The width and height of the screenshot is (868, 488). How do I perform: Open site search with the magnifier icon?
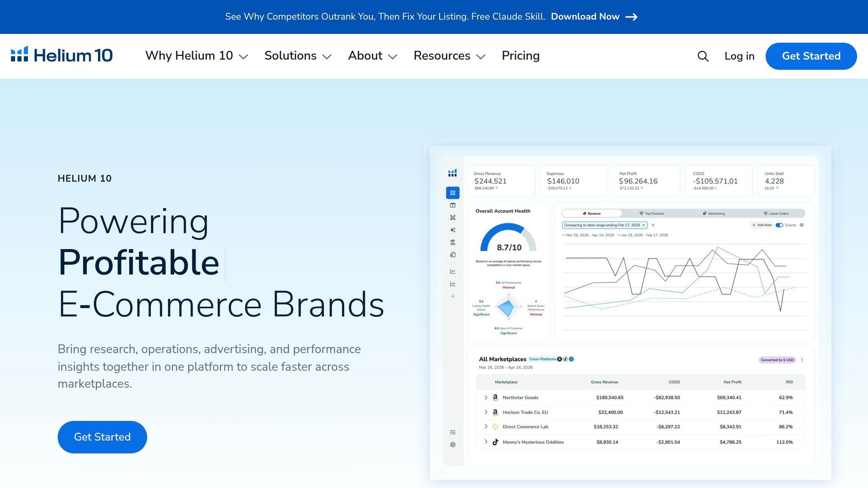(x=703, y=56)
